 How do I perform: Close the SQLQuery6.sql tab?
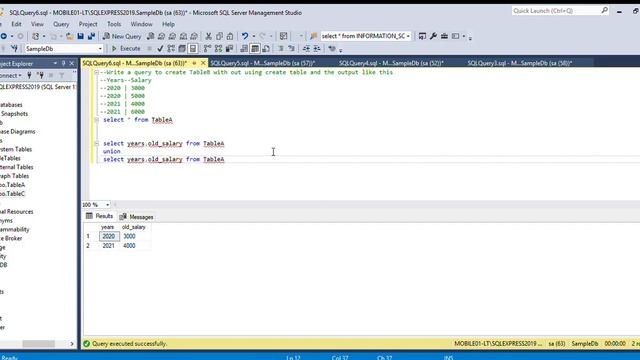(203, 63)
